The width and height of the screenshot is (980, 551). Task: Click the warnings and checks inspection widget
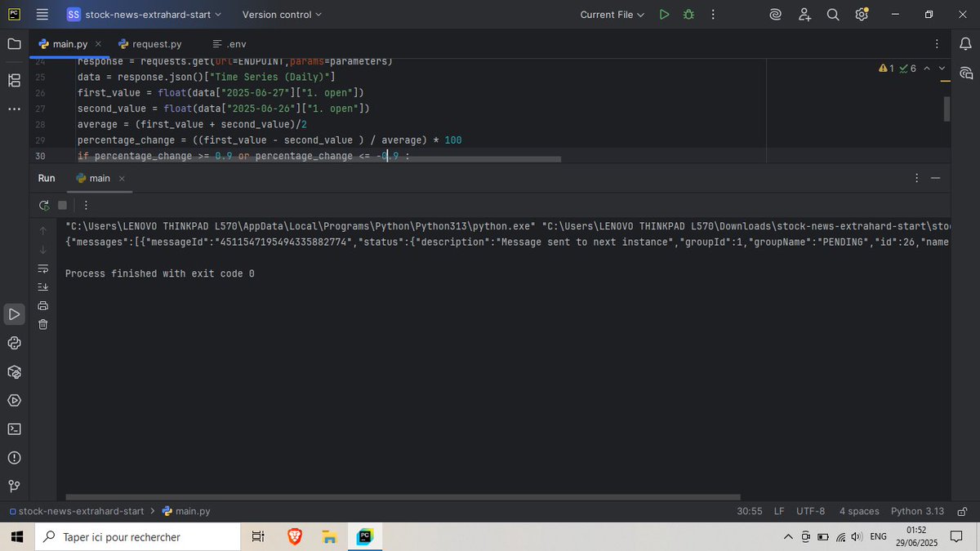(898, 69)
